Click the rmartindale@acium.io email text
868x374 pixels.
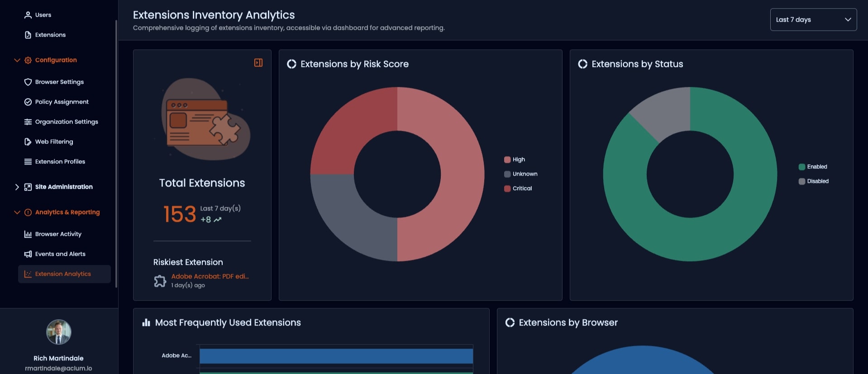(x=58, y=369)
